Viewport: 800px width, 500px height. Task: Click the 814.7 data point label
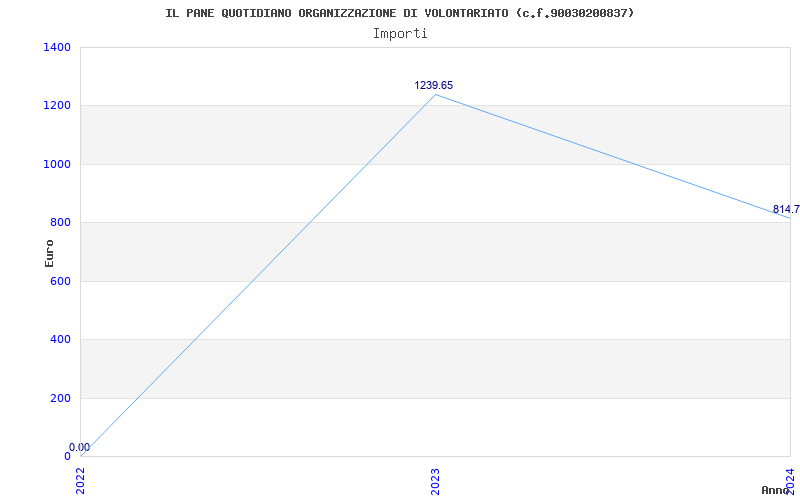pyautogui.click(x=786, y=209)
